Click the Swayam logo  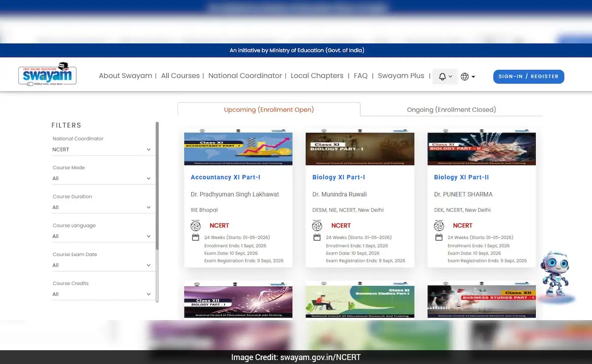[x=47, y=74]
